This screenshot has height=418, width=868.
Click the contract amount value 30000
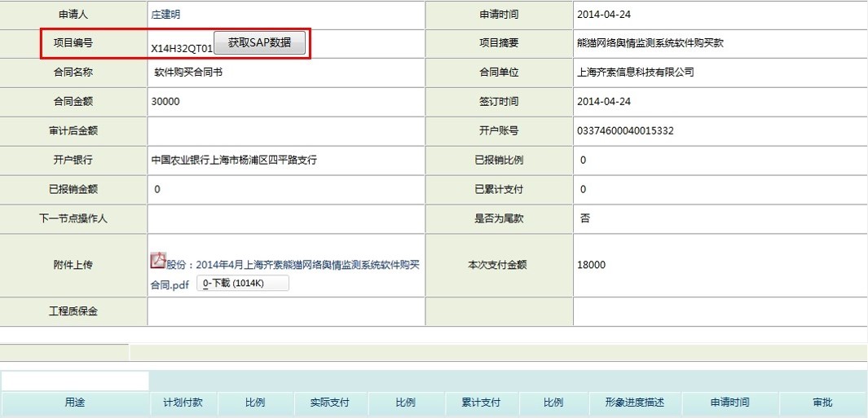165,102
